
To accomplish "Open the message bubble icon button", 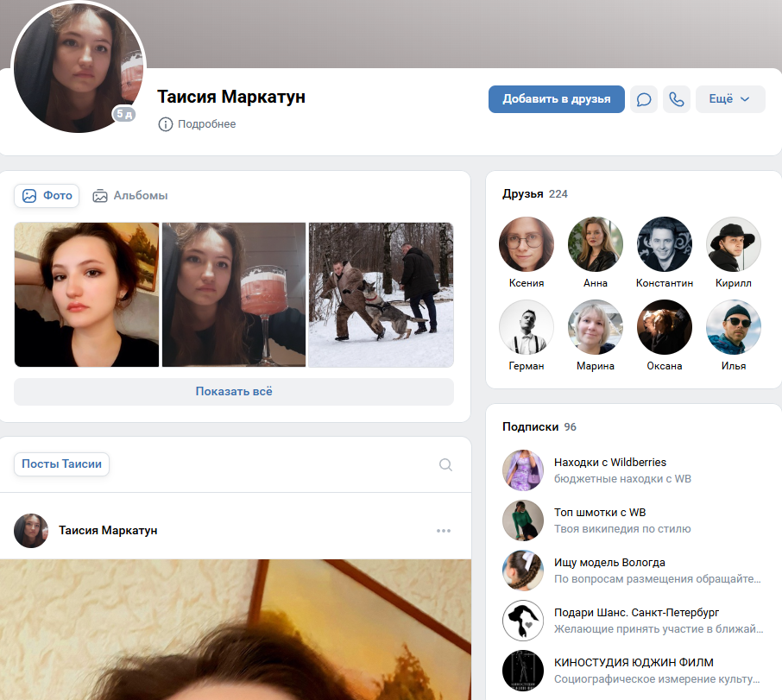I will click(643, 99).
